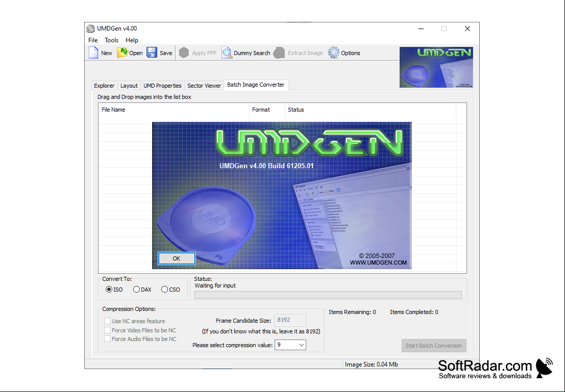
Task: Click the Format column header
Action: pyautogui.click(x=267, y=110)
